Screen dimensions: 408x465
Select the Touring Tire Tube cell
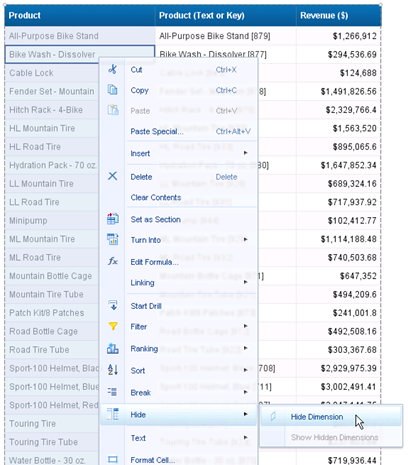[52, 442]
